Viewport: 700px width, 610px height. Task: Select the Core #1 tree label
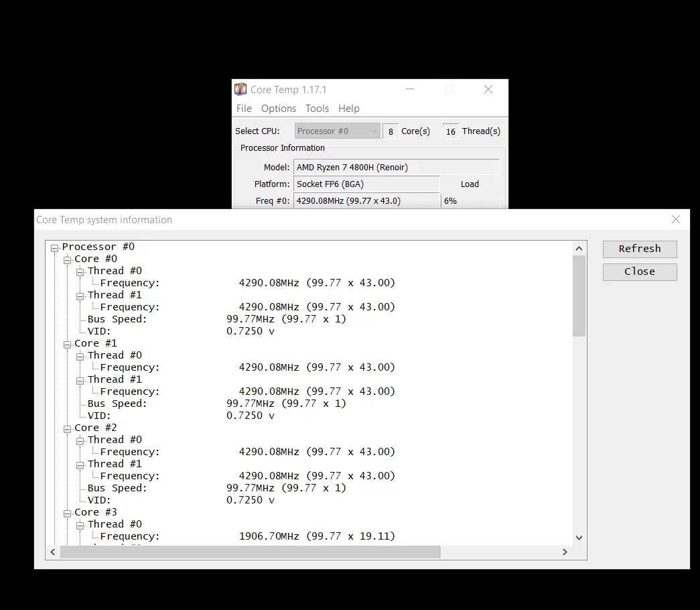point(96,343)
